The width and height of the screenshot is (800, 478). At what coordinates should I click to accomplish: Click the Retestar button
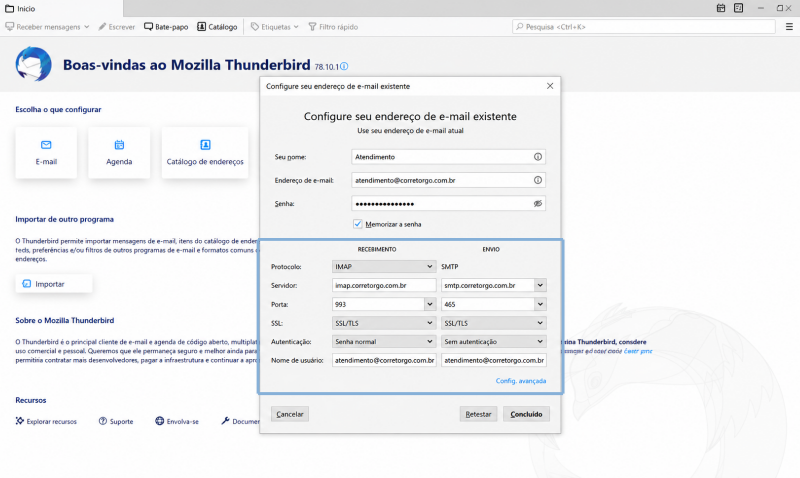click(478, 414)
